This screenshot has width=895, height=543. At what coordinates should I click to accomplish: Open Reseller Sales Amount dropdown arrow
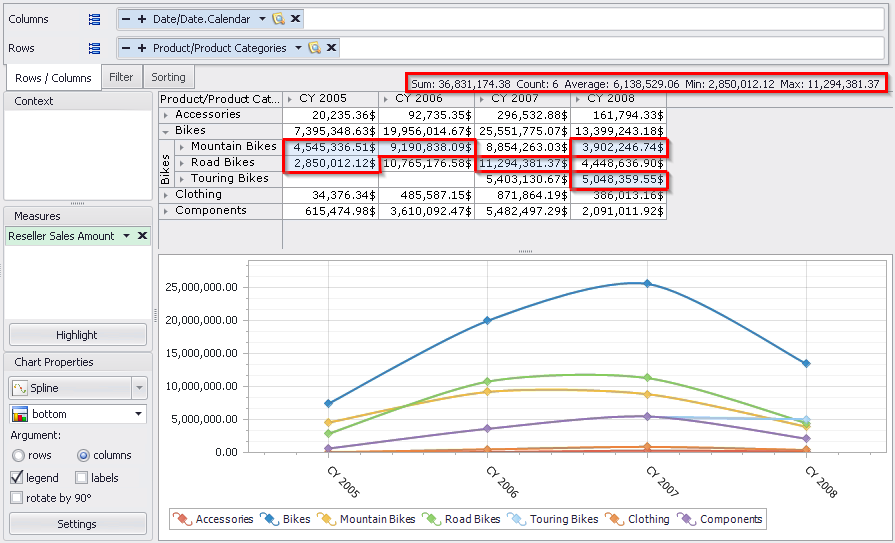pos(126,236)
